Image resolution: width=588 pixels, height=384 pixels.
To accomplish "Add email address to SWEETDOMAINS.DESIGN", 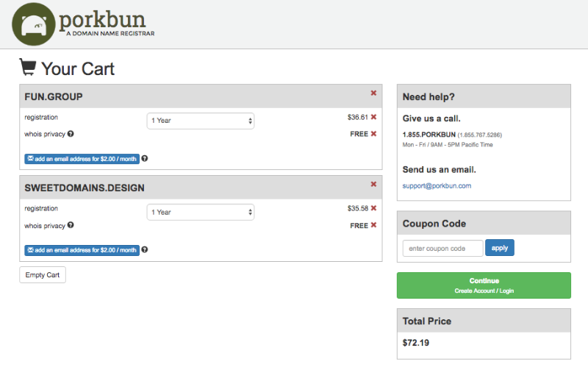I will pos(82,249).
